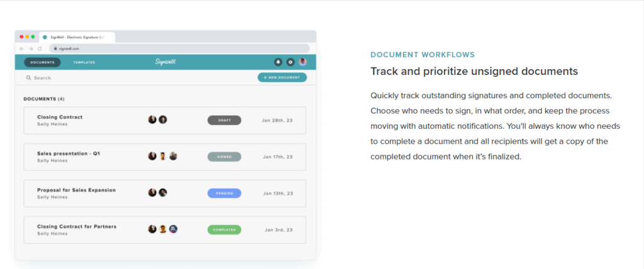Click the Jan 28th, 23 date
This screenshot has height=269, width=644.
tap(277, 120)
